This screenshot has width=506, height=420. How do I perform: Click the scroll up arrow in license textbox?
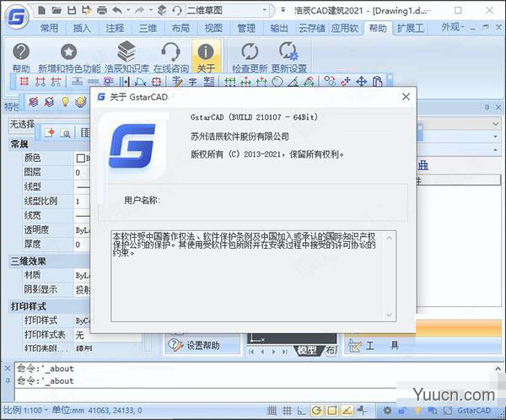389,238
